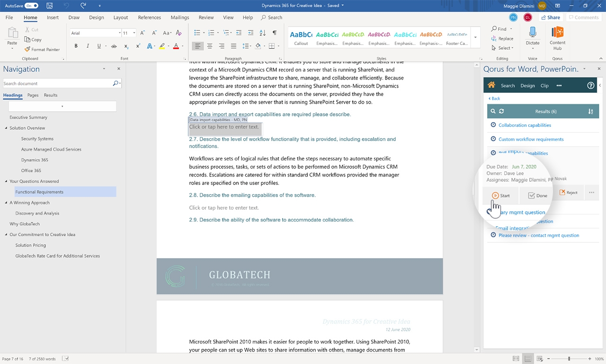Switch to Web Layout view in the status bar
606x364 pixels.
click(540, 359)
